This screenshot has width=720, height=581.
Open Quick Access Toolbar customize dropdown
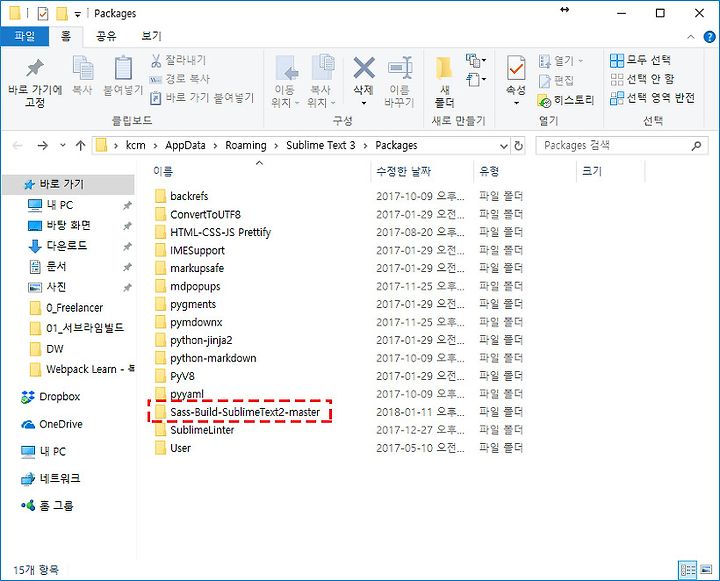pyautogui.click(x=78, y=15)
